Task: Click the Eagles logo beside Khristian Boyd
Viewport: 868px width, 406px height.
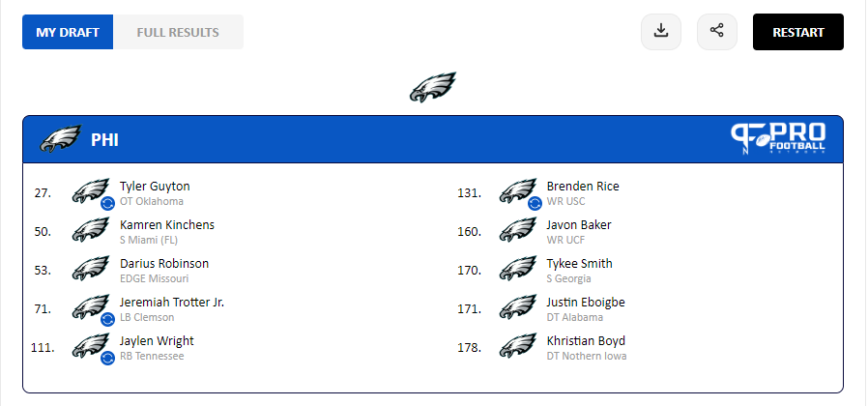Action: [517, 346]
